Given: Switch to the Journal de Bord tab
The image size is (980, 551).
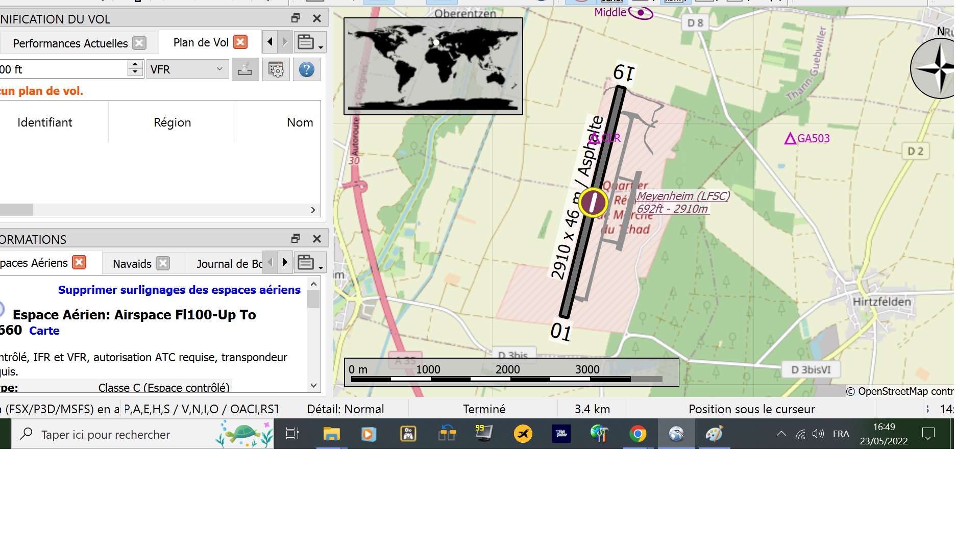Looking at the screenshot, I should (x=229, y=264).
